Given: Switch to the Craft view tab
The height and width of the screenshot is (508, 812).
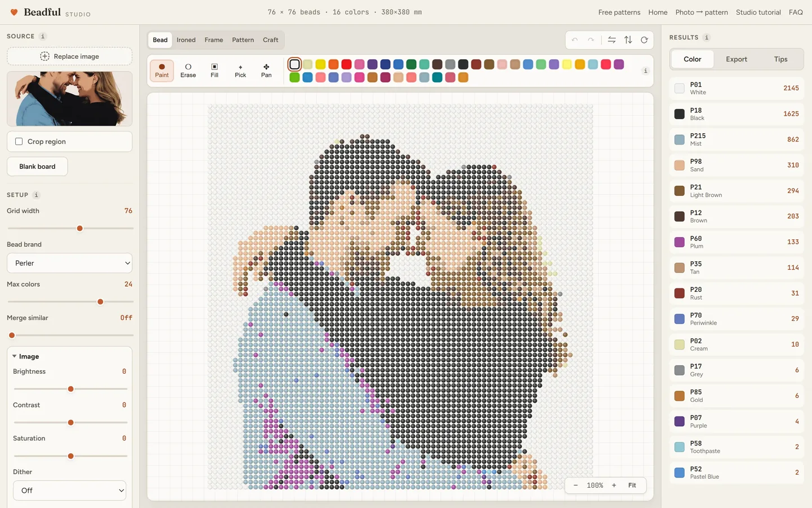Looking at the screenshot, I should pos(271,40).
